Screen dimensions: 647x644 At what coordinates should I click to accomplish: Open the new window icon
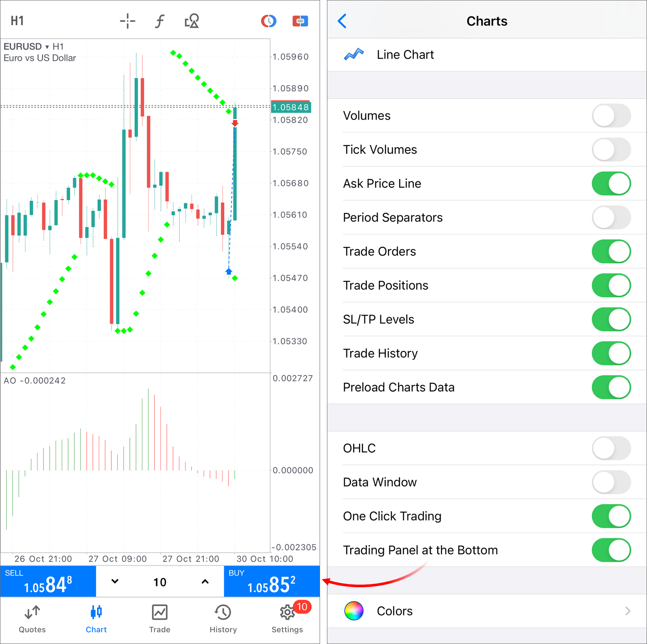pyautogui.click(x=301, y=20)
